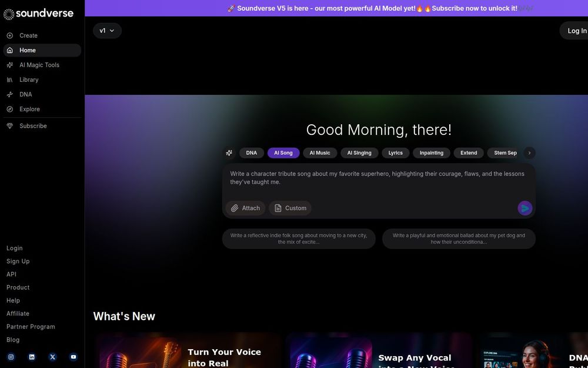
Task: Click the AI Magic Tools sparkle icon
Action: pos(10,65)
